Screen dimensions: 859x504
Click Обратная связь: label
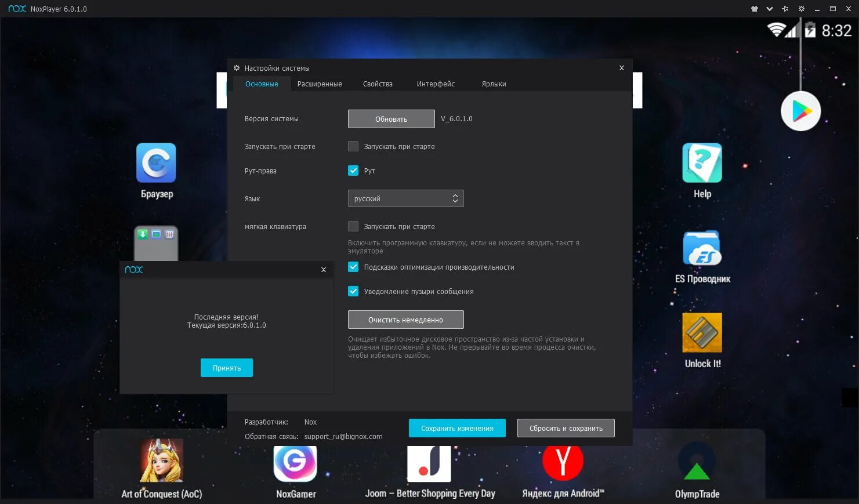point(271,437)
